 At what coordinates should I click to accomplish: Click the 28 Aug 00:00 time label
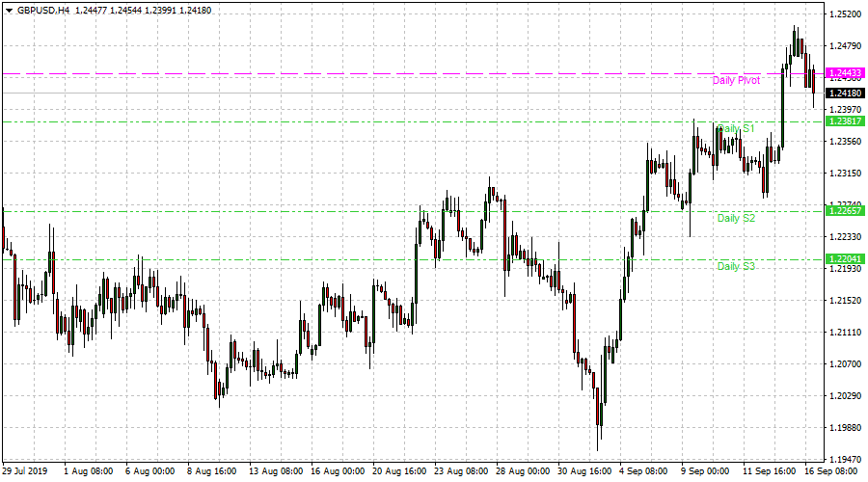click(523, 471)
